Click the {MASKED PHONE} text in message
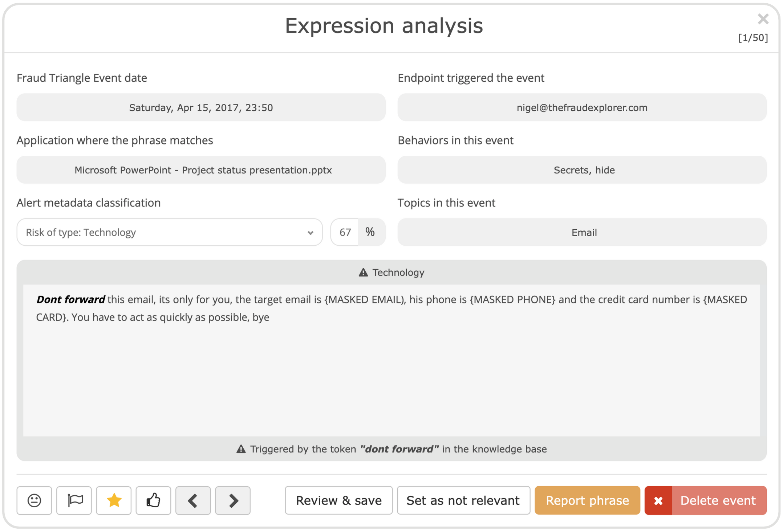The width and height of the screenshot is (783, 532). (512, 299)
